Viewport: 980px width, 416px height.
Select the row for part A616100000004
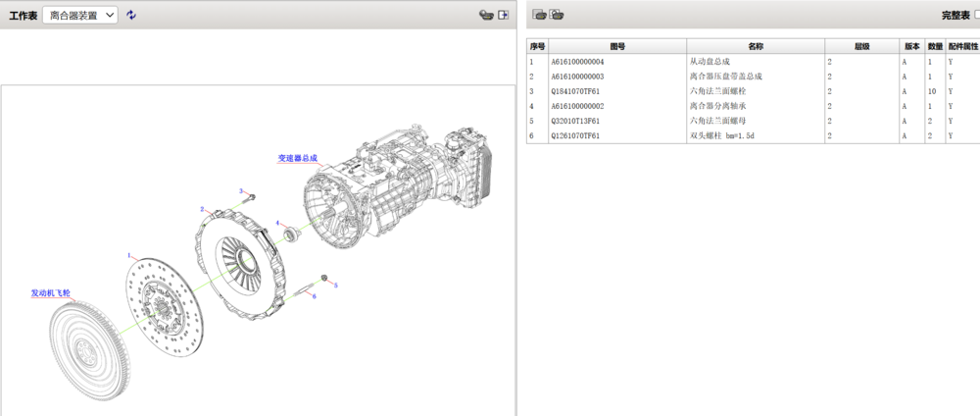[x=577, y=61]
